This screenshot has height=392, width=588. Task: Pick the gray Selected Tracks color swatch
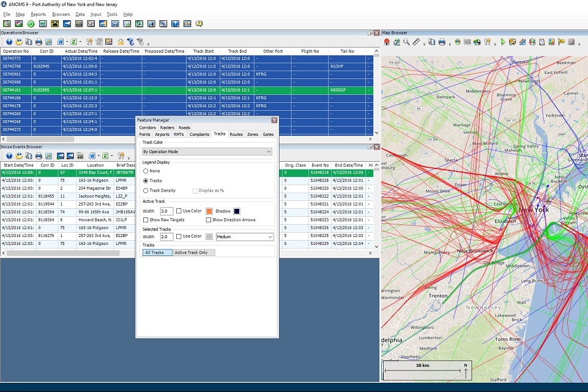[x=209, y=236]
